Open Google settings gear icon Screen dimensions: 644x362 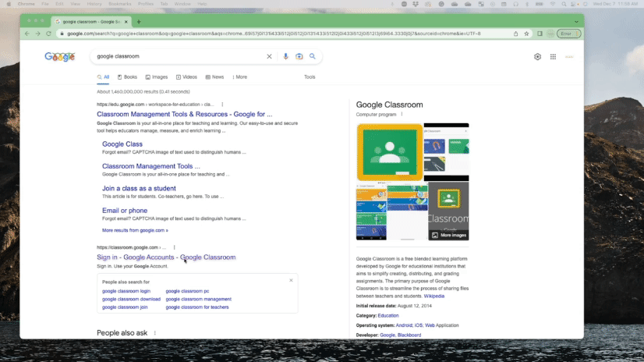(538, 57)
